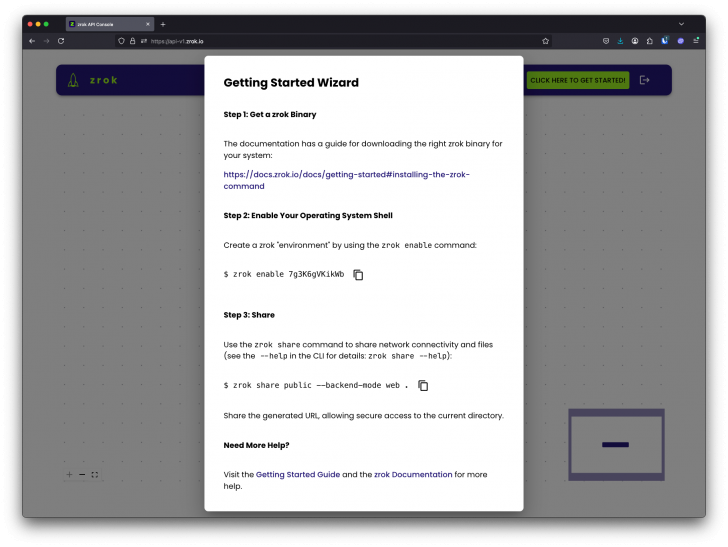Screen dimensions: 728x547
Task: Click the tracking protection shield icon
Action: click(x=121, y=41)
